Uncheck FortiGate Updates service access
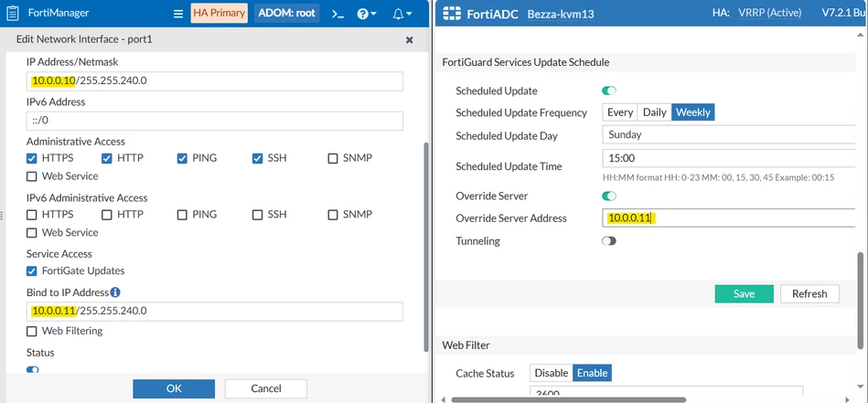Image resolution: width=868 pixels, height=403 pixels. click(x=32, y=270)
